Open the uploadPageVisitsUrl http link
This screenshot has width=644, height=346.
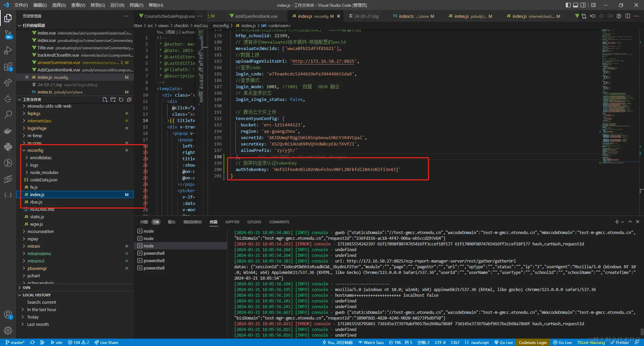pyautogui.click(x=323, y=61)
